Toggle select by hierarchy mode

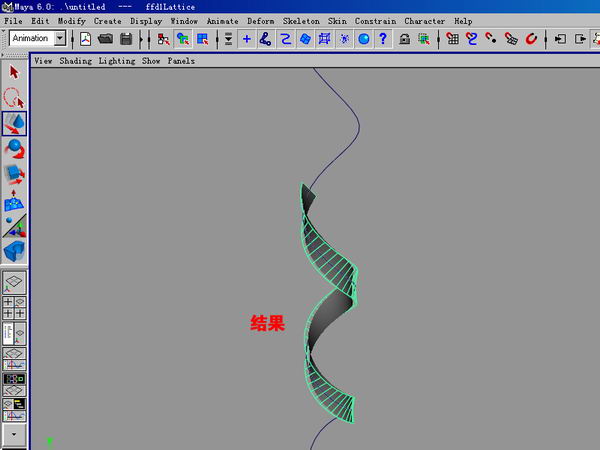(163, 39)
